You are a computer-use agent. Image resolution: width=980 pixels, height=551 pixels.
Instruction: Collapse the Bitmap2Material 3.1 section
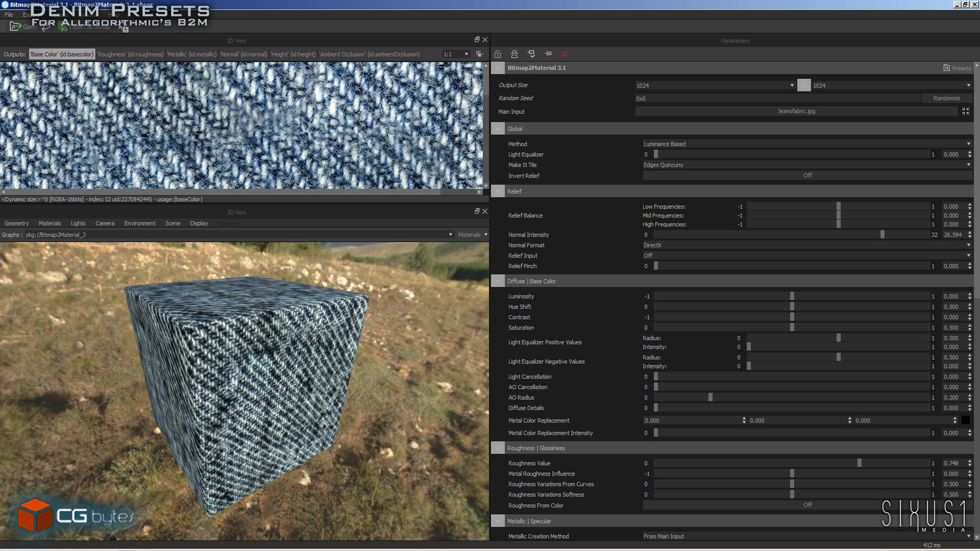tap(498, 68)
